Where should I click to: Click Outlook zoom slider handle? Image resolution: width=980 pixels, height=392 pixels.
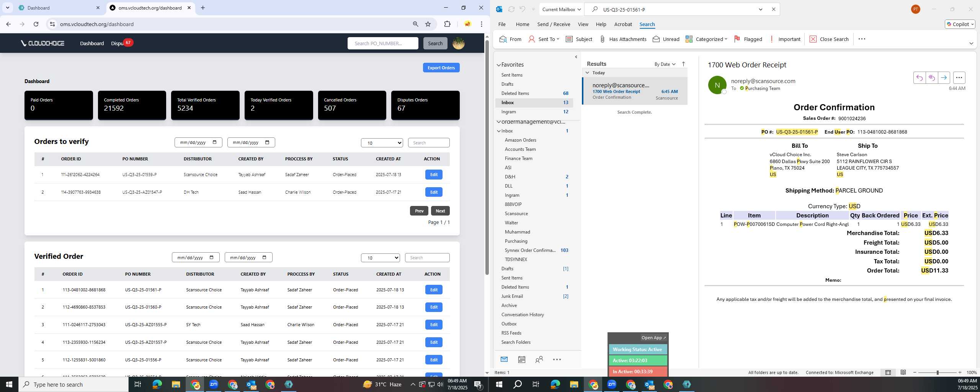(x=938, y=372)
